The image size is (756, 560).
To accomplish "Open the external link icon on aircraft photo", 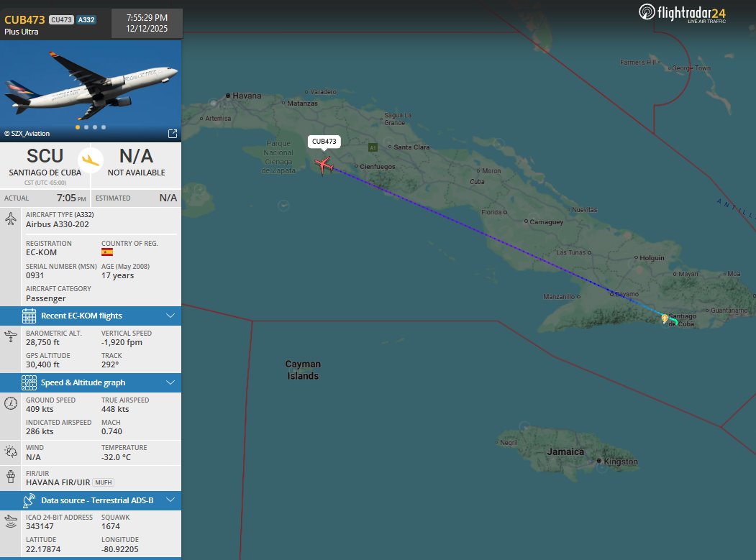I will pos(173,134).
